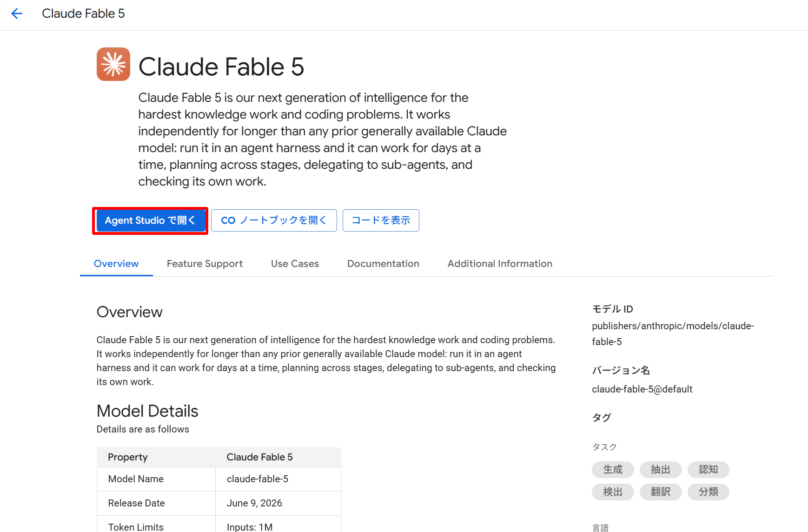Screen dimensions: 808x532
Task: Click the Model Details heading
Action: pyautogui.click(x=147, y=411)
